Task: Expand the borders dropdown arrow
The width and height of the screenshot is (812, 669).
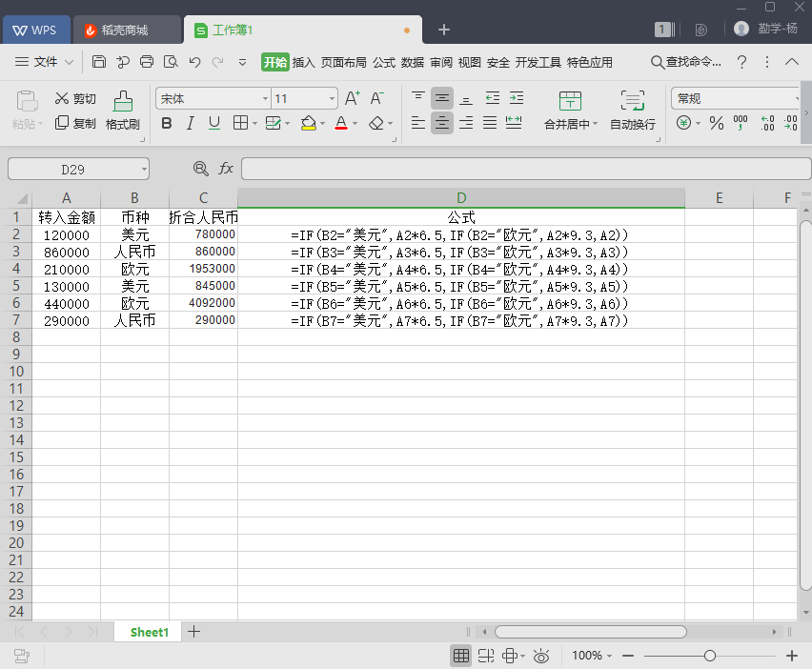Action: (x=254, y=123)
